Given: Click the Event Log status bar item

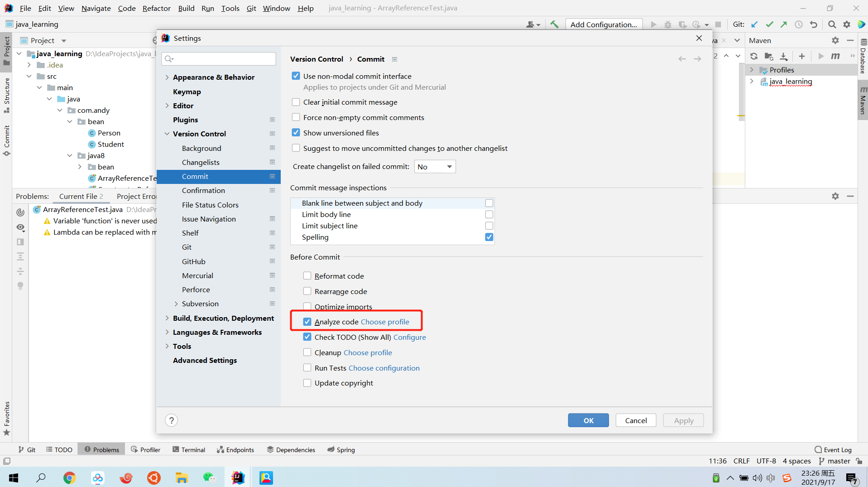Looking at the screenshot, I should [833, 450].
